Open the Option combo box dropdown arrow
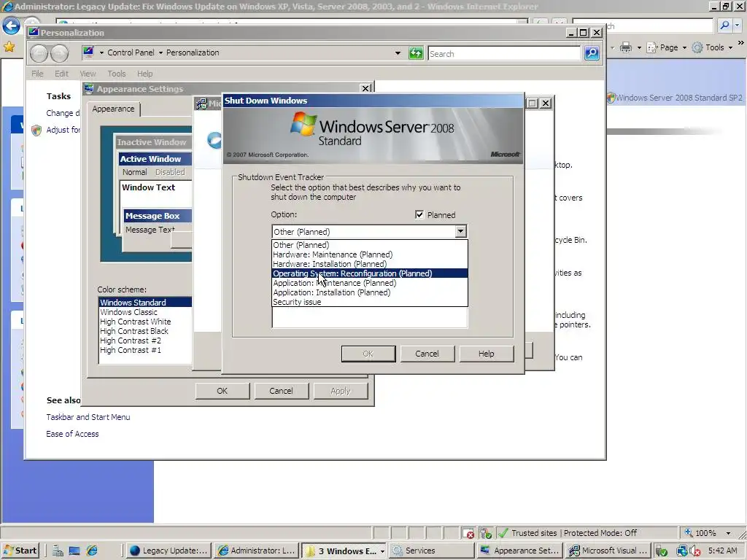 coord(460,231)
